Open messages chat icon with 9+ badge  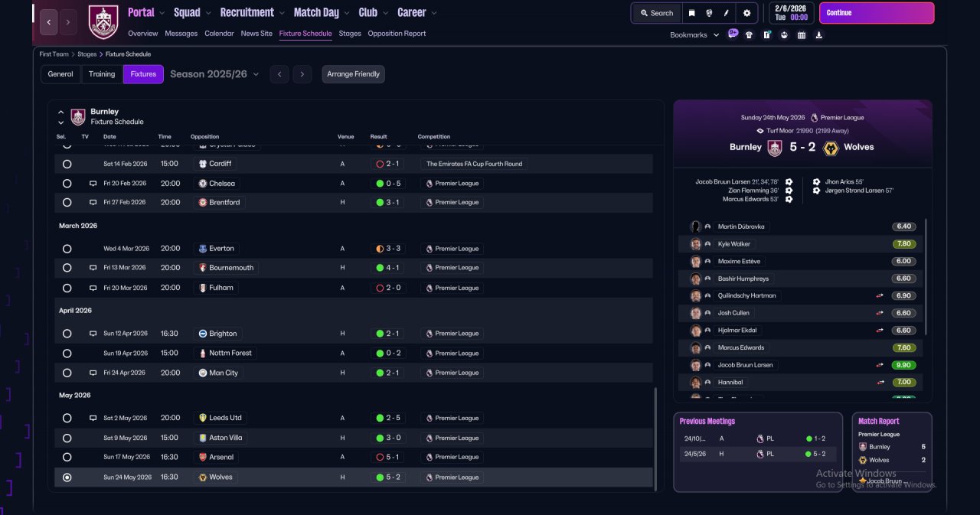(733, 34)
